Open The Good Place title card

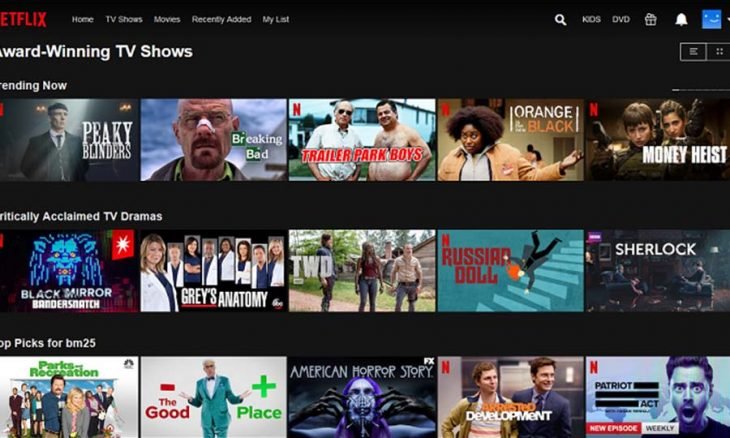(x=214, y=397)
